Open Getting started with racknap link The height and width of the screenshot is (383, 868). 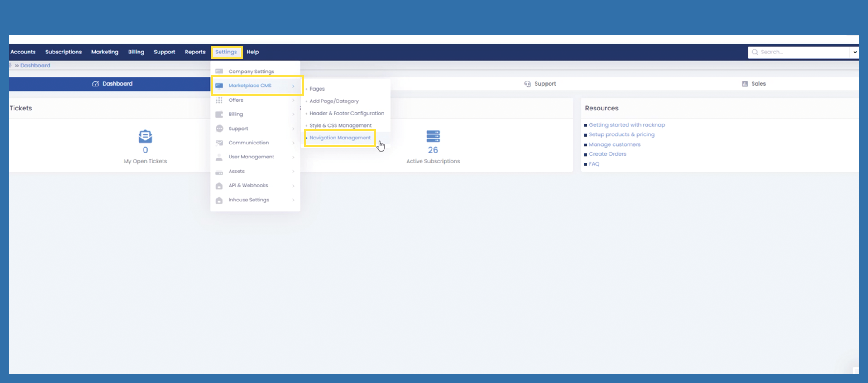(627, 125)
